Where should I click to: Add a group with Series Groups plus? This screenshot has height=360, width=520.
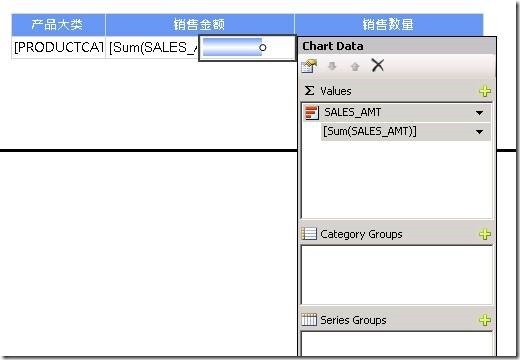485,320
